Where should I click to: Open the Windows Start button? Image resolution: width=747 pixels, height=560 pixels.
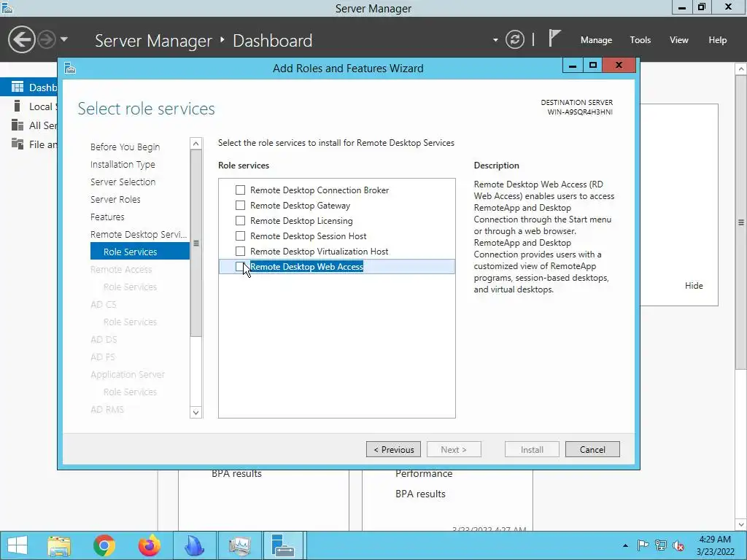(x=18, y=545)
